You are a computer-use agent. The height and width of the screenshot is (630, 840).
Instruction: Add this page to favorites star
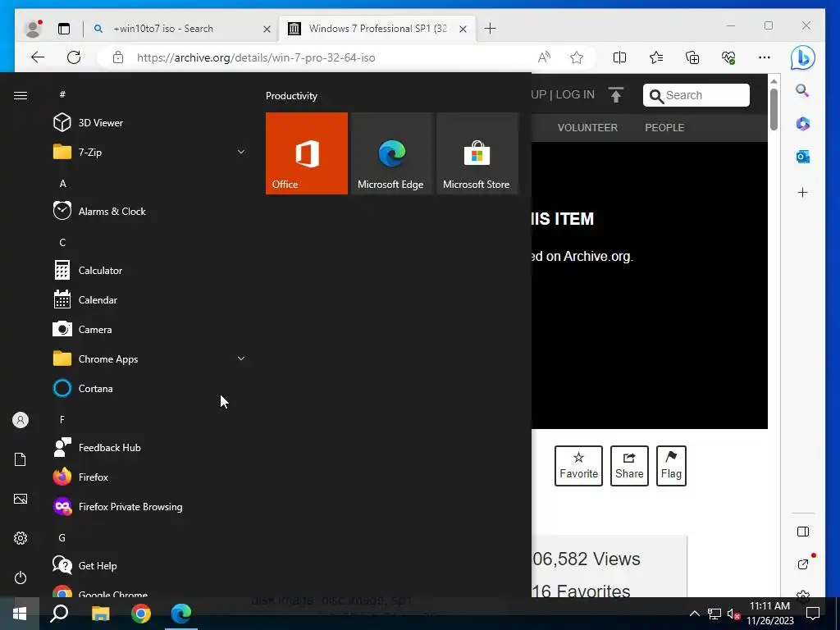pyautogui.click(x=577, y=57)
